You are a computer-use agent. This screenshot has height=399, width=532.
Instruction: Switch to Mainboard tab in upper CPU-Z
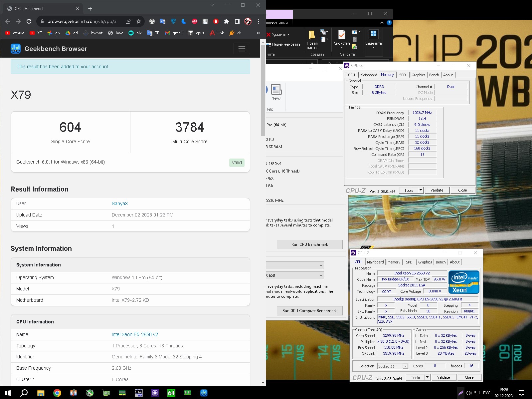tap(369, 75)
